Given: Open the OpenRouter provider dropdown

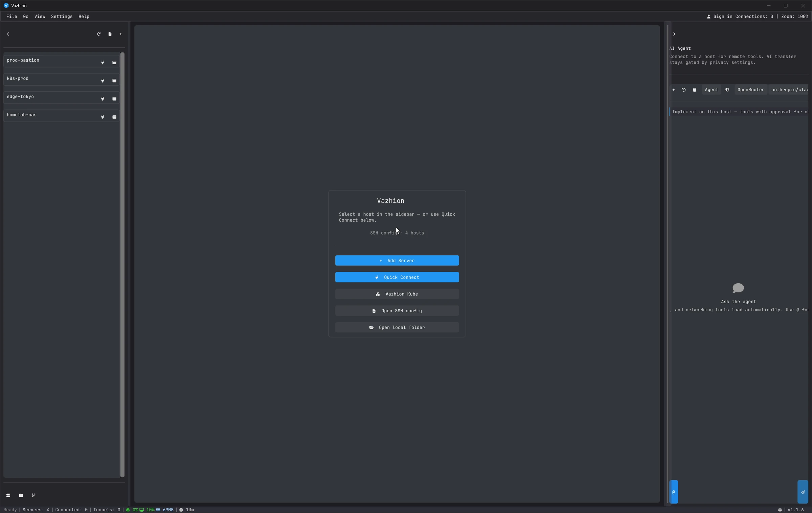Looking at the screenshot, I should point(751,90).
